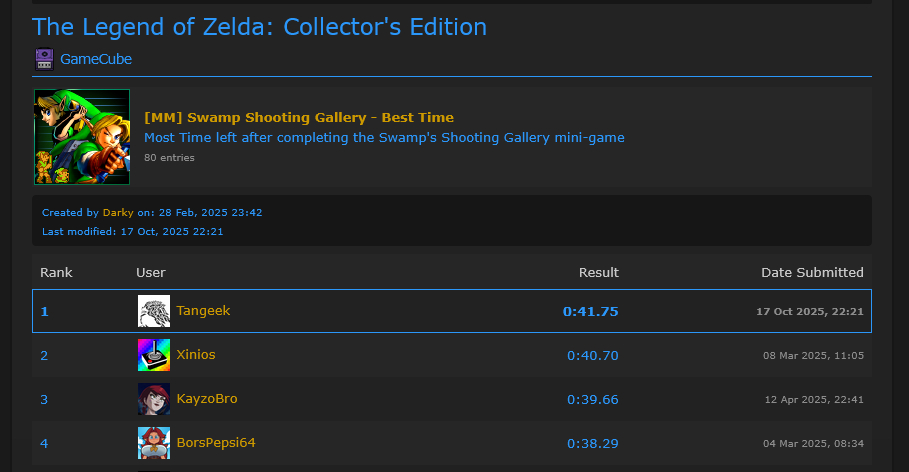Click the GameCube console icon

point(44,59)
